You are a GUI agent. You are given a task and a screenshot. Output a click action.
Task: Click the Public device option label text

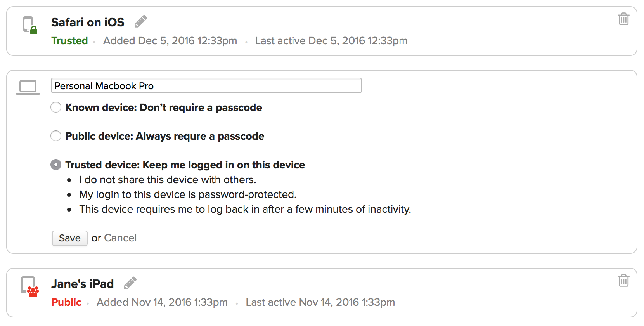point(164,136)
